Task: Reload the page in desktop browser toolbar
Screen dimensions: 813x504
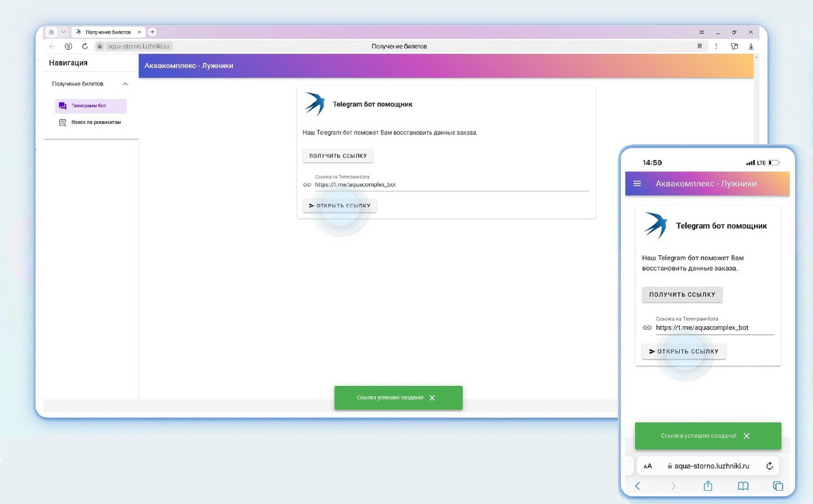Action: tap(84, 46)
